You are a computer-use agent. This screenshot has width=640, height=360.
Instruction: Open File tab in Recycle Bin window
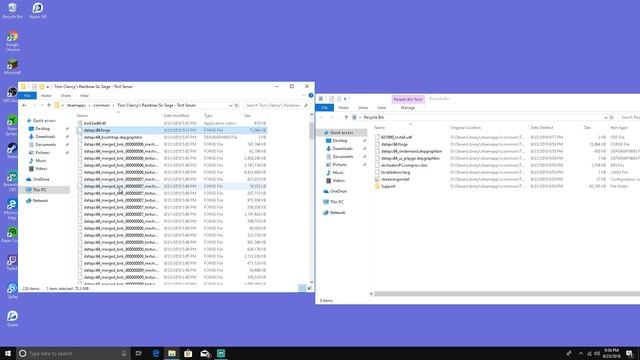pyautogui.click(x=324, y=107)
